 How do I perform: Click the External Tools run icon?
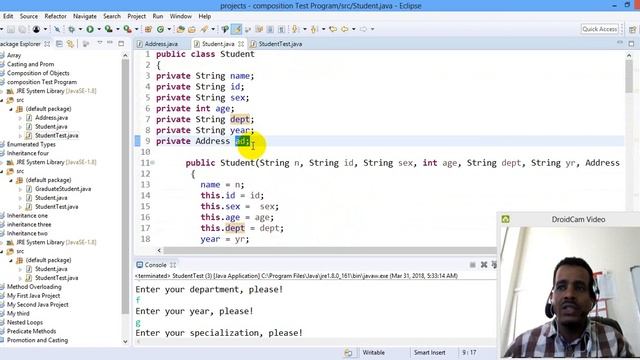tap(128, 29)
